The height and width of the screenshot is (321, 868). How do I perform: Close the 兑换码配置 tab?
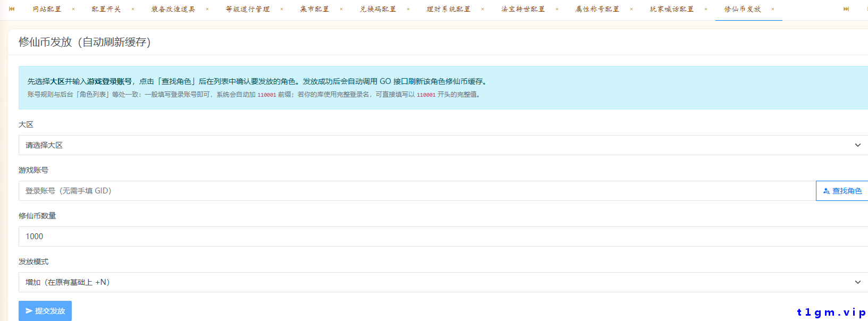pos(408,9)
